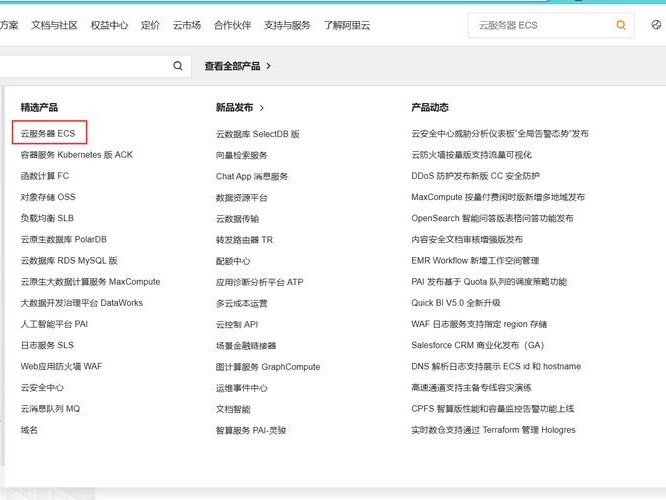Open 云原生数据库 PolarDB

pyautogui.click(x=64, y=240)
